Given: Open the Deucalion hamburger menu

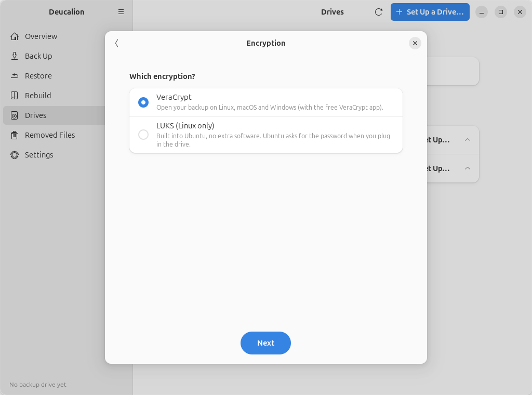Looking at the screenshot, I should pos(121,12).
